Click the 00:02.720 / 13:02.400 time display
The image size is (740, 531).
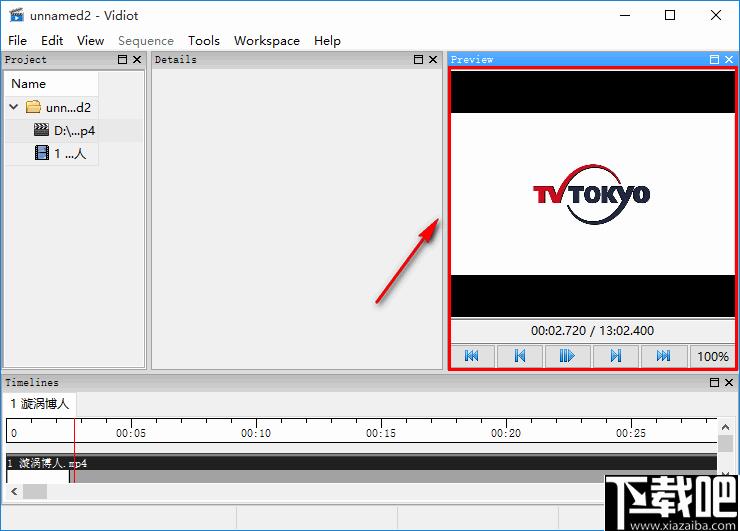tap(592, 330)
